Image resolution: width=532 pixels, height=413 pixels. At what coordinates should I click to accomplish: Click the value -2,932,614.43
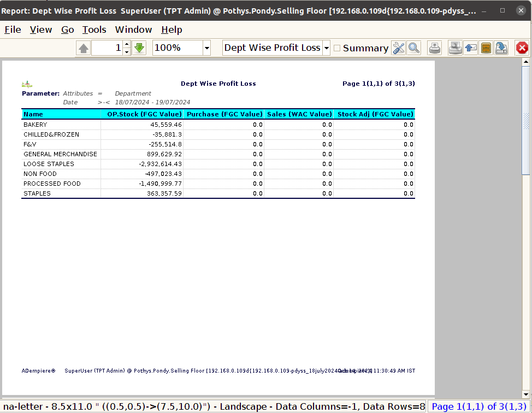pyautogui.click(x=160, y=164)
